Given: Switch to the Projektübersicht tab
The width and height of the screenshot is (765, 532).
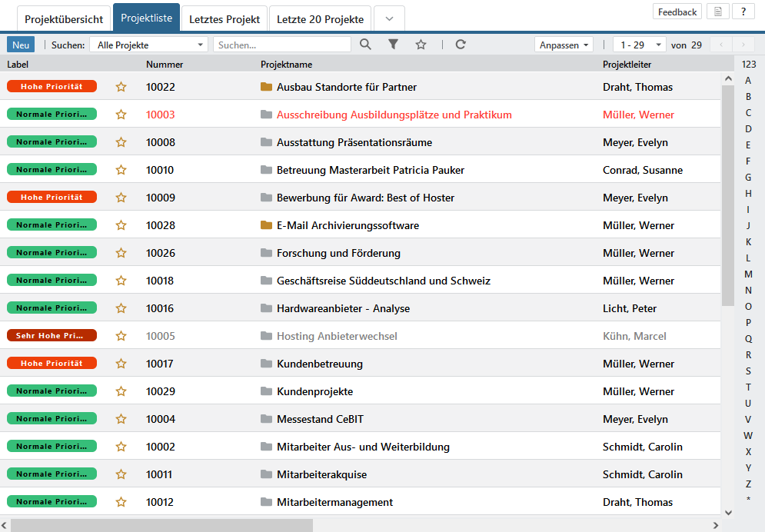Looking at the screenshot, I should pyautogui.click(x=64, y=19).
